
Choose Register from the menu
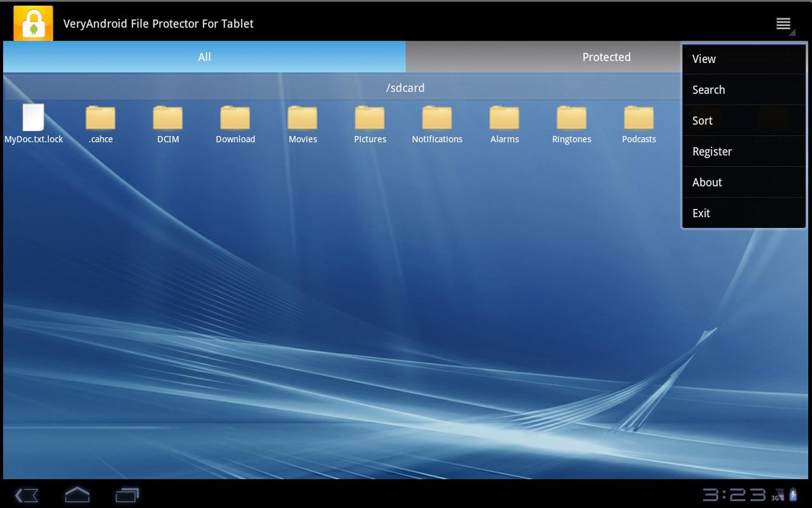coord(743,151)
